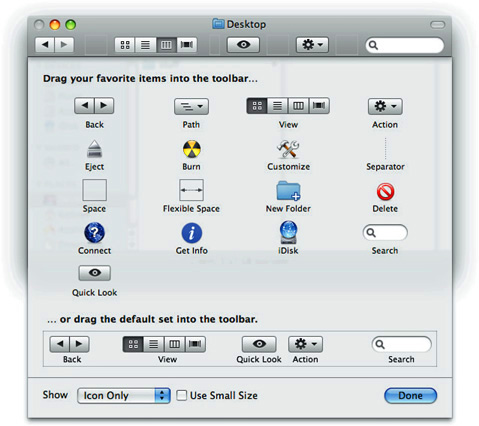
Task: Open the Action gear menu in window toolbar
Action: [312, 45]
